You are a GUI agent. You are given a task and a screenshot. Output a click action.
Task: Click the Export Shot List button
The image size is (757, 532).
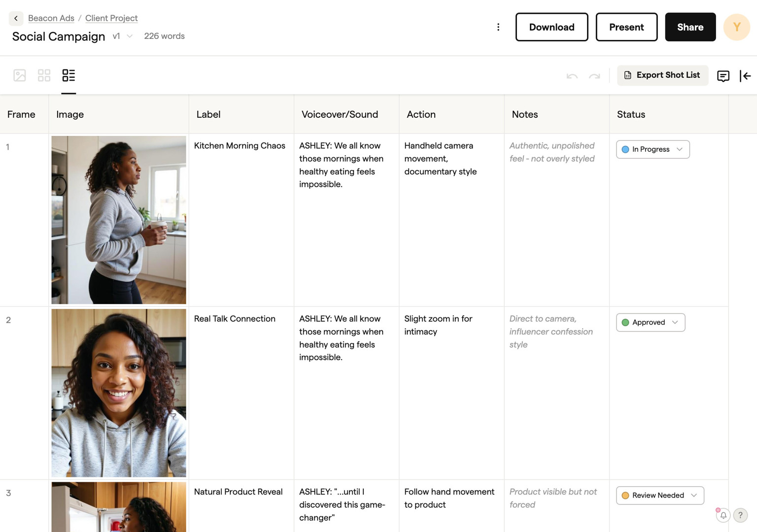tap(662, 75)
